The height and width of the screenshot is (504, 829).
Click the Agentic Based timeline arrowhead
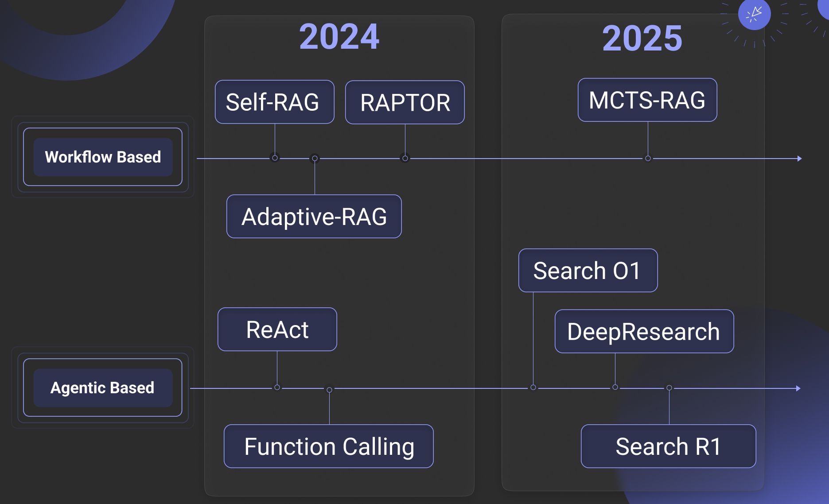[798, 388]
